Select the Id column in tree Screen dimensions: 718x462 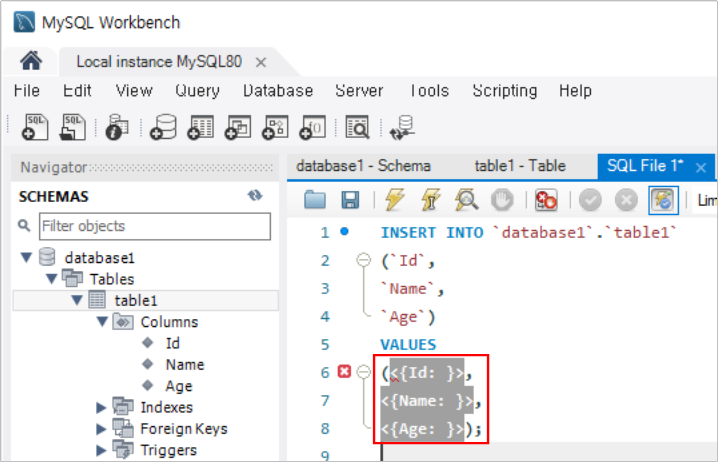point(173,343)
